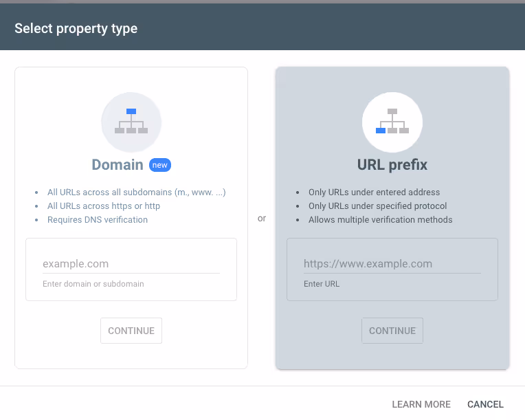Image resolution: width=525 pixels, height=420 pixels.
Task: Select the Domain heading text
Action: coord(118,165)
